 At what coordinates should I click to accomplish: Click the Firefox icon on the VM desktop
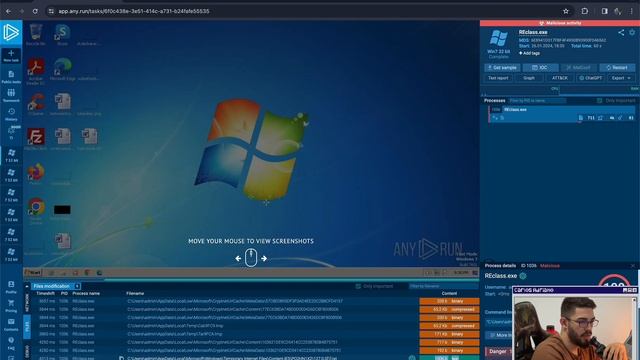point(36,174)
